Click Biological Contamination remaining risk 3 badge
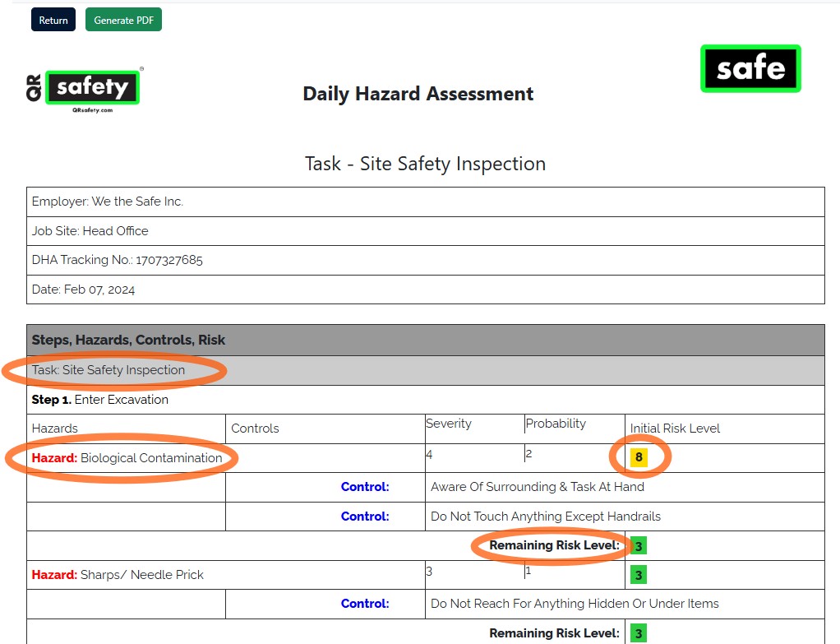This screenshot has height=644, width=840. pos(639,546)
